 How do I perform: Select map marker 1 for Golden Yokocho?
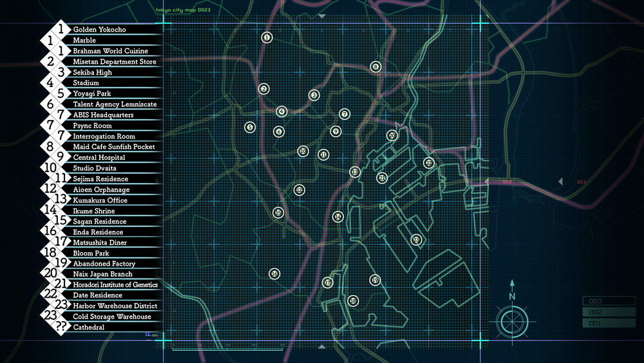(267, 37)
